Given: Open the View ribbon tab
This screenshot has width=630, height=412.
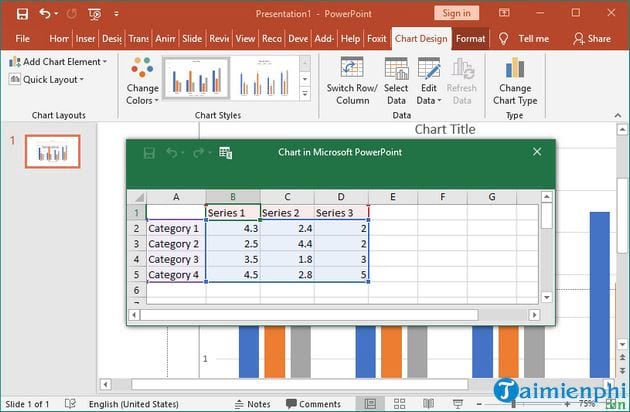Looking at the screenshot, I should (x=245, y=39).
